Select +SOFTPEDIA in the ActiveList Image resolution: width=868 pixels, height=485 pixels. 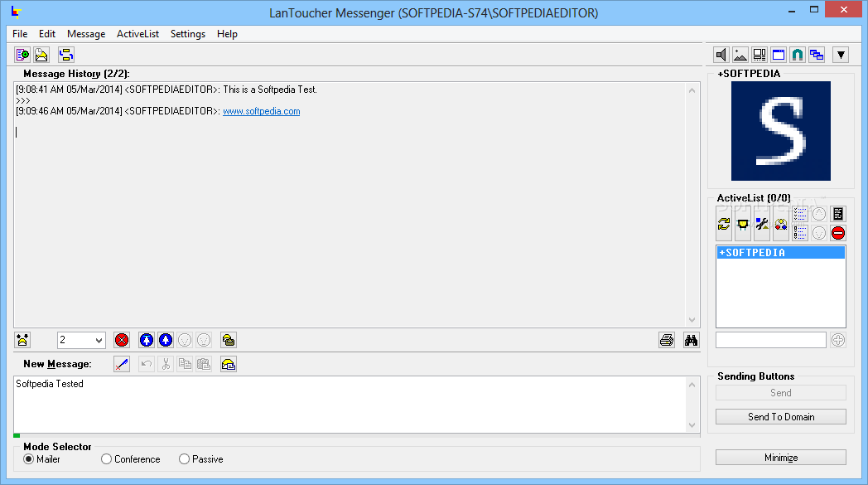coord(781,252)
